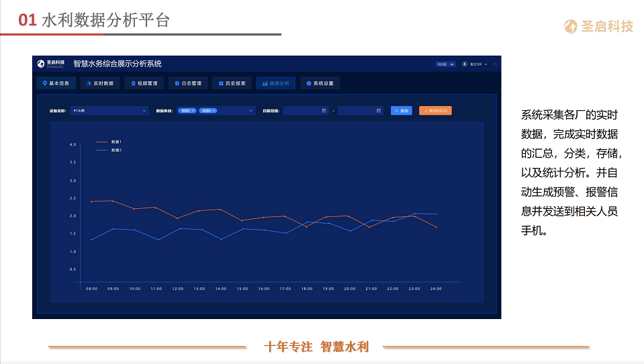Remove the 数据2 tag with its x

214,111
